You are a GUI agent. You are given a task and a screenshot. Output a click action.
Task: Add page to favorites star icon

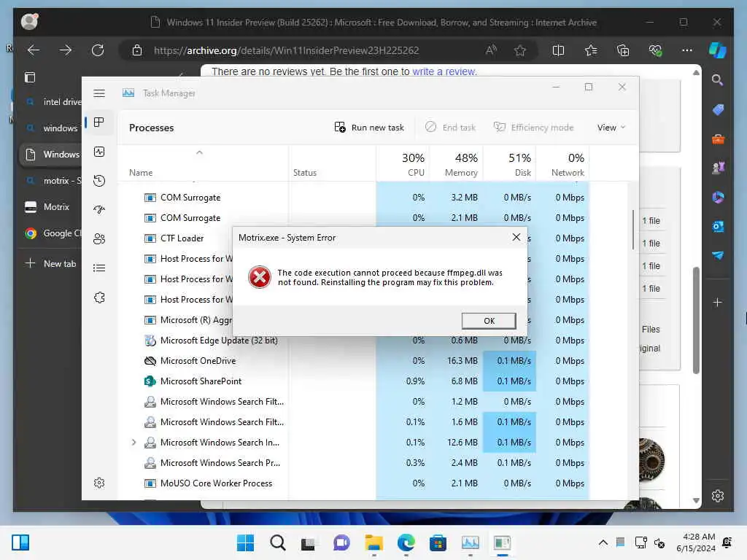coord(519,50)
